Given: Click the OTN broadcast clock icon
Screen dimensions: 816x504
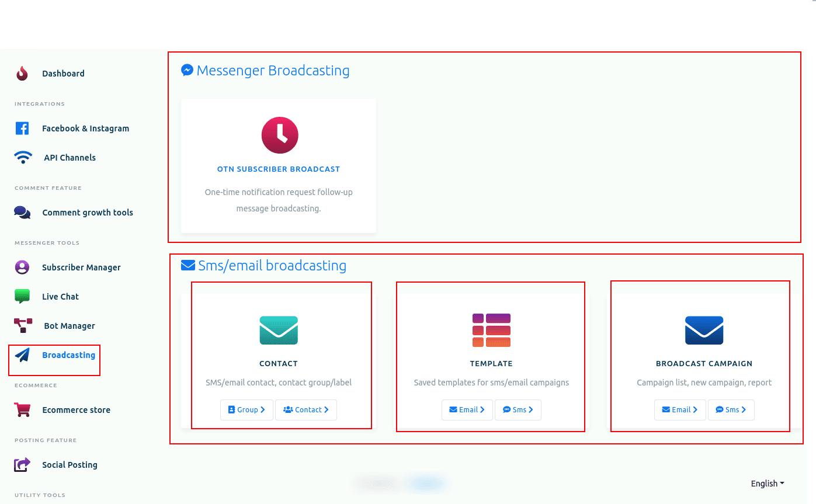Looking at the screenshot, I should click(279, 135).
